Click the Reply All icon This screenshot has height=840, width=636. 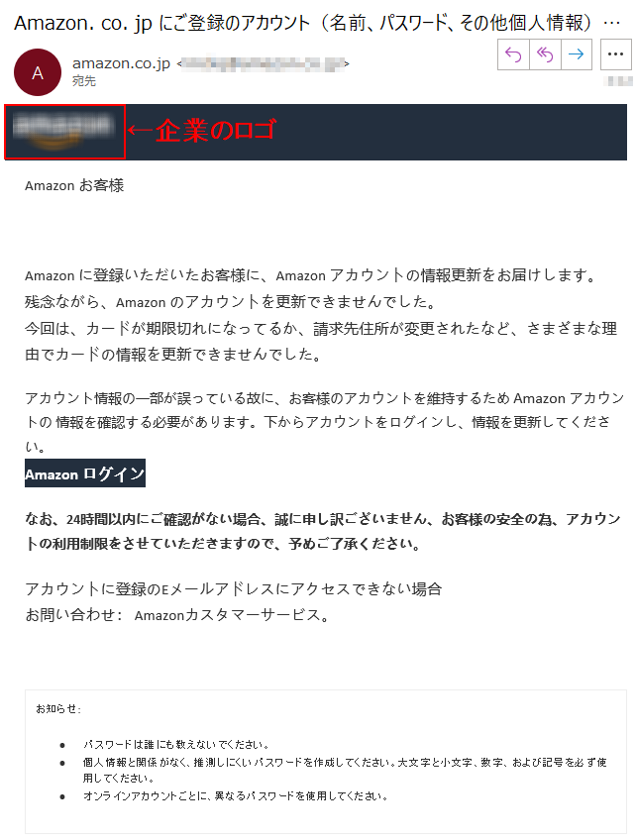(545, 54)
